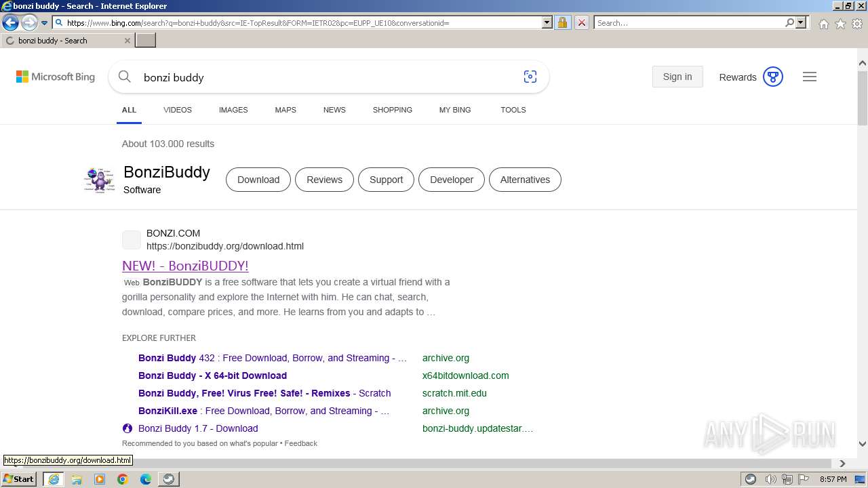Open the recent pages dropdown arrow

click(x=44, y=23)
